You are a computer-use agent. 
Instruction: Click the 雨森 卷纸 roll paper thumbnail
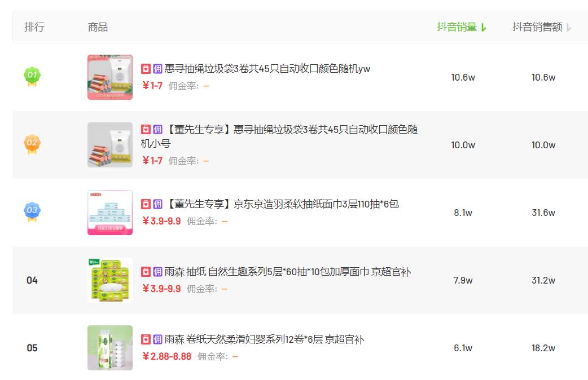coord(110,348)
